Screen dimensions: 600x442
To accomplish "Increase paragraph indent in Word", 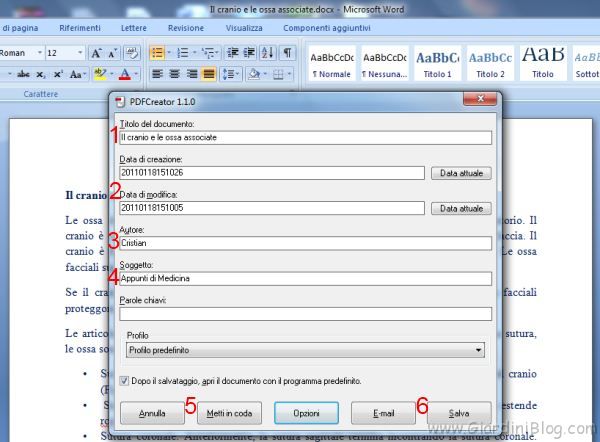I will 249,53.
